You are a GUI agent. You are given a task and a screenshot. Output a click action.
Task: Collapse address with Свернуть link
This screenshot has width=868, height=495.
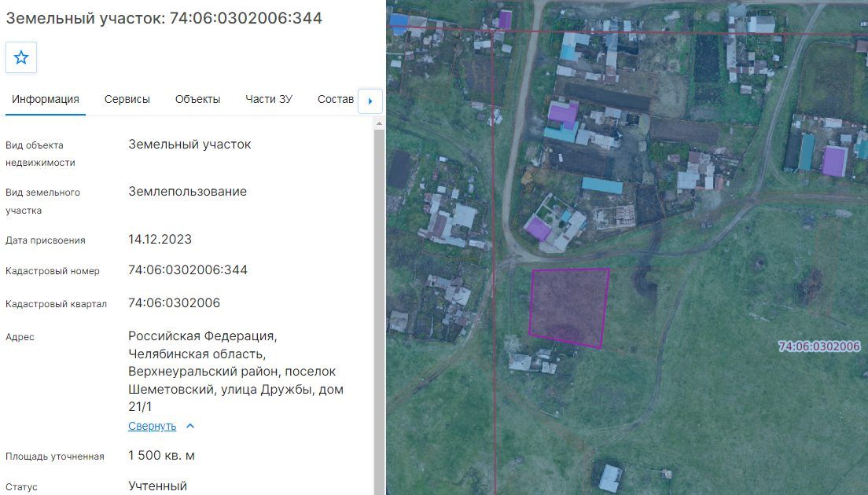pos(153,426)
